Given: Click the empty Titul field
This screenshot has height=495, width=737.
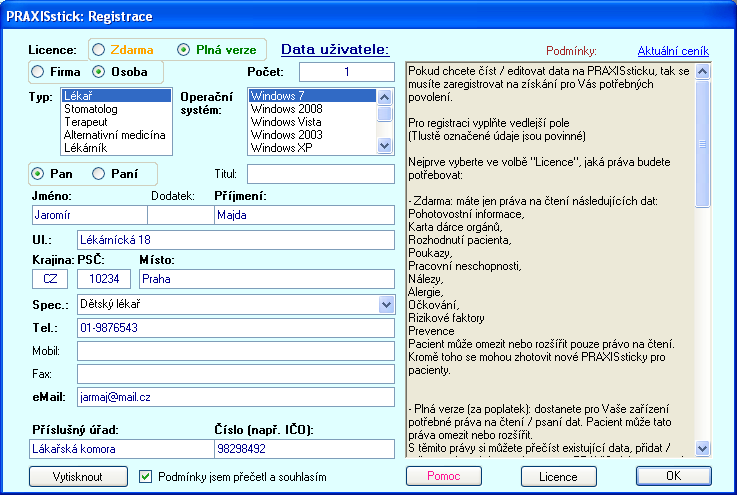Looking at the screenshot, I should click(x=321, y=174).
